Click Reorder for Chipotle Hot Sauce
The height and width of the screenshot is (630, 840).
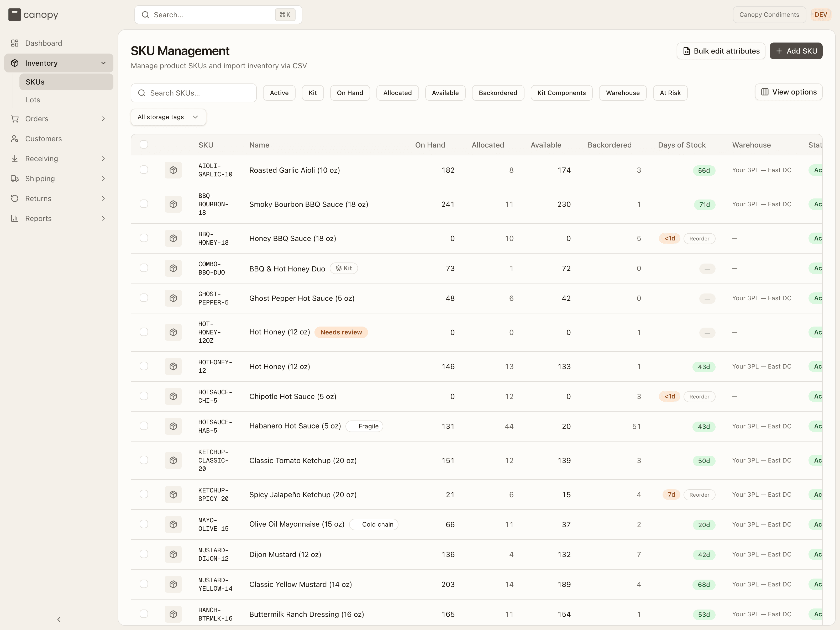point(699,396)
